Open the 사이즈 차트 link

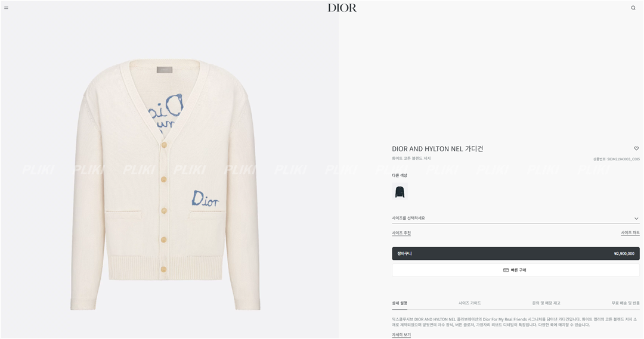(630, 233)
